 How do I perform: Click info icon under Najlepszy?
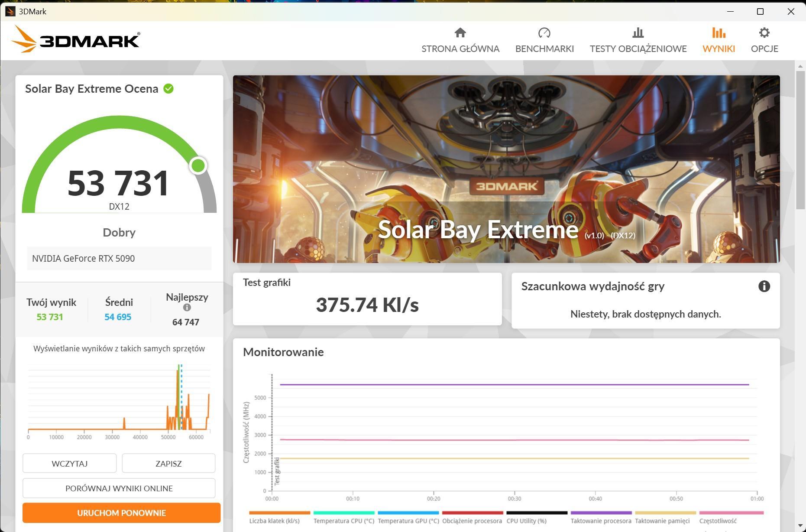[x=187, y=308]
